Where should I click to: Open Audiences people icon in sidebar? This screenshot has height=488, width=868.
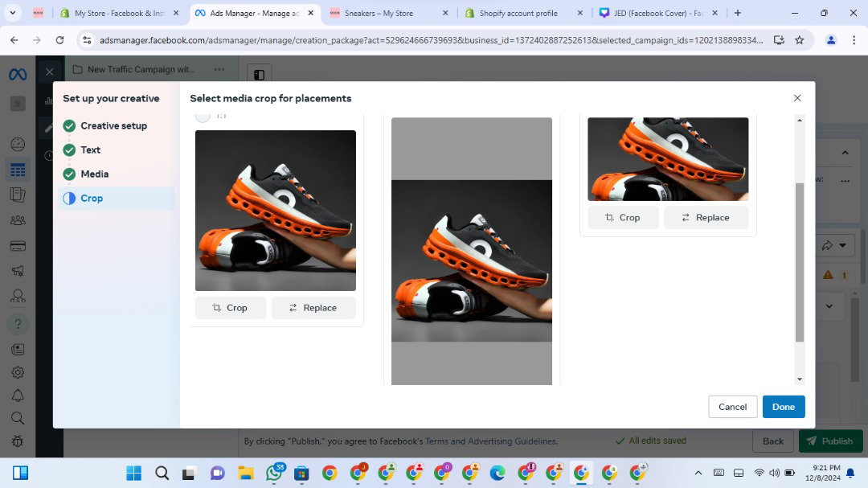click(18, 220)
